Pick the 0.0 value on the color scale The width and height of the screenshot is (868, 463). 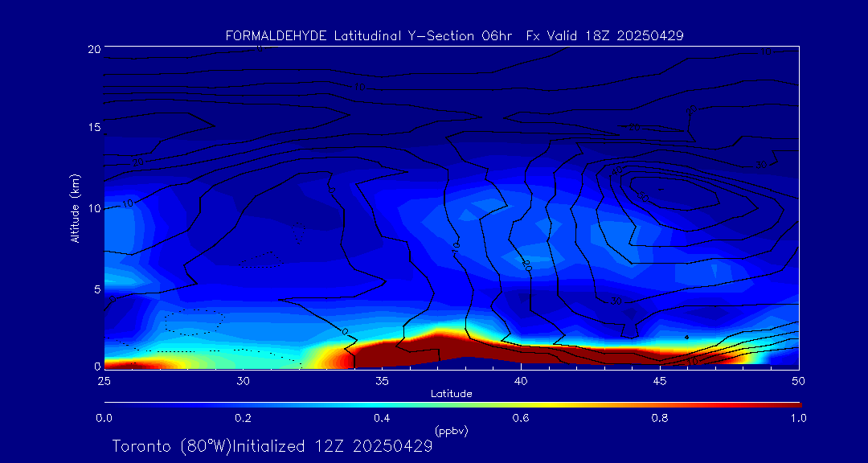104,418
